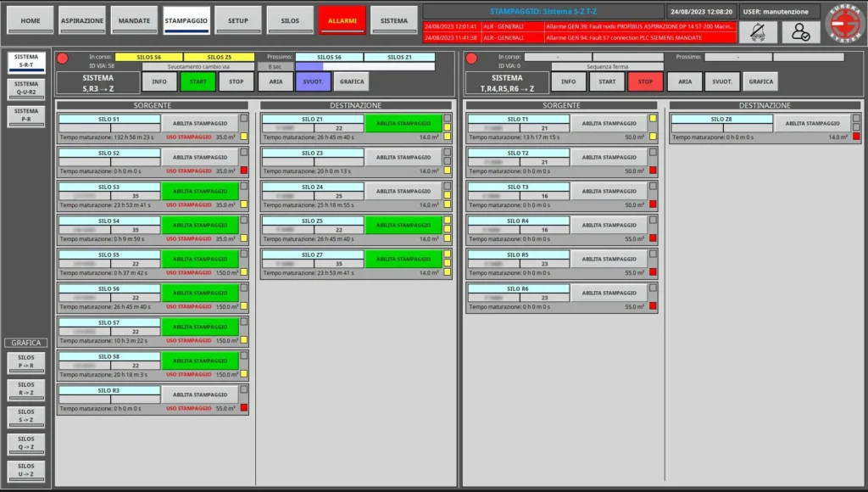Click the emptying progress bar
The width and height of the screenshot is (868, 492).
pyautogui.click(x=364, y=66)
